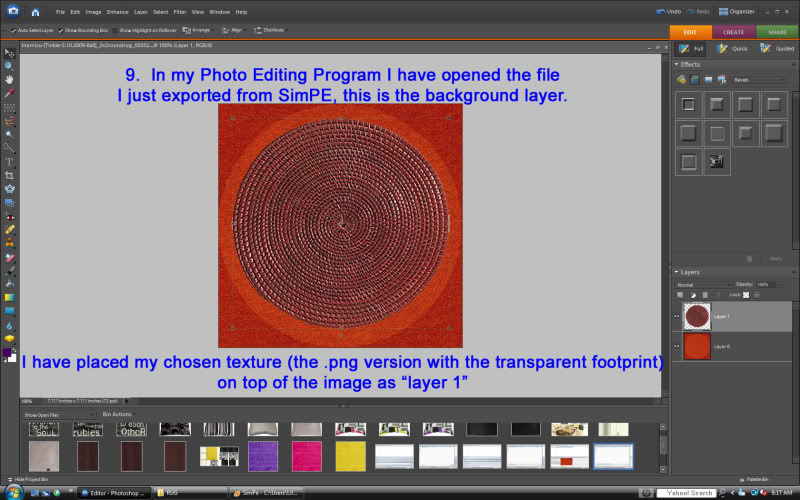Switch to the CREATE tab
The height and width of the screenshot is (500, 800).
pos(734,32)
